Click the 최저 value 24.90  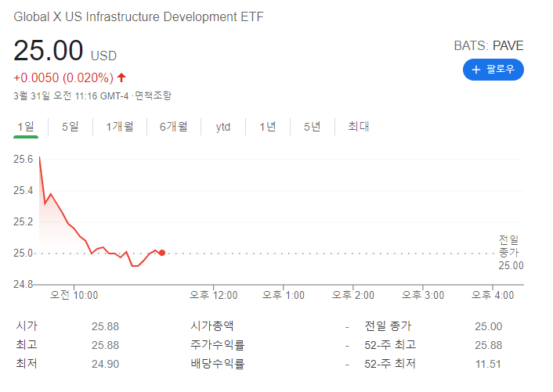105,364
